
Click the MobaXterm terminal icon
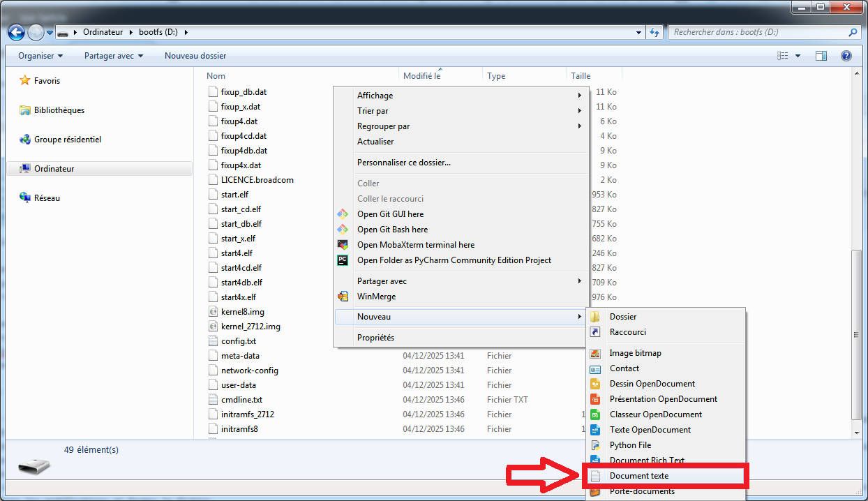[343, 245]
